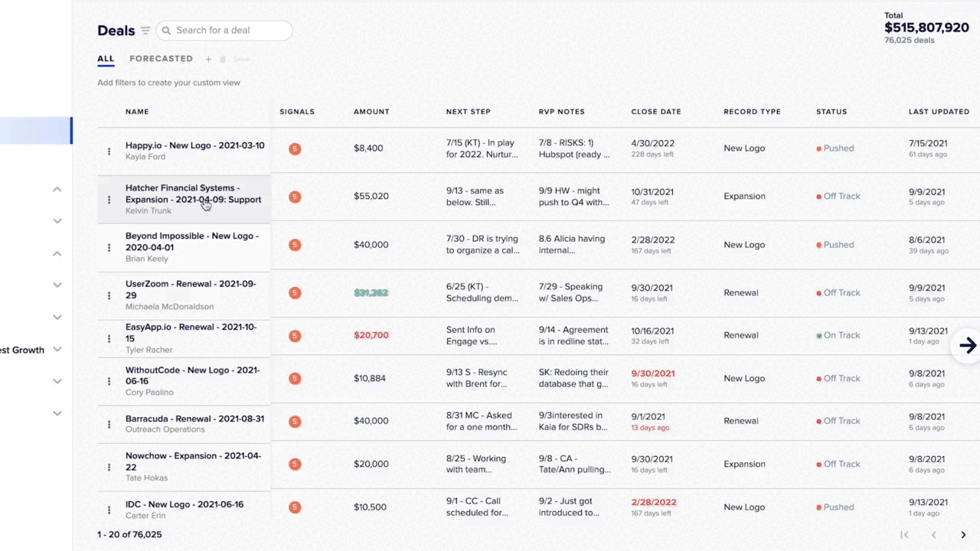
Task: Open kebab menu for UserZoom renewal deal
Action: tap(109, 295)
